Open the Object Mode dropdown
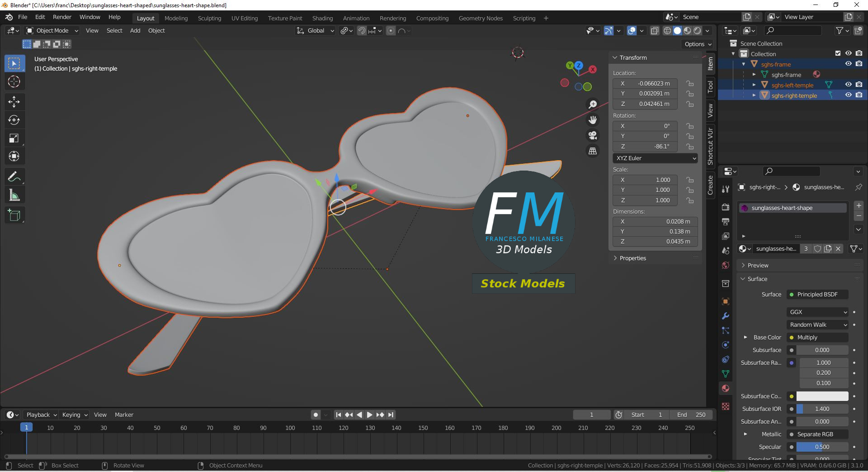Image resolution: width=868 pixels, height=472 pixels. (x=52, y=30)
